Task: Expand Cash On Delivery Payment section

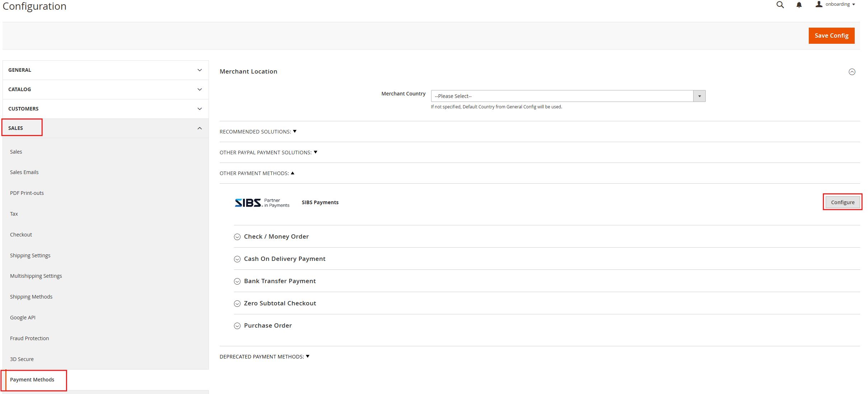Action: point(284,259)
